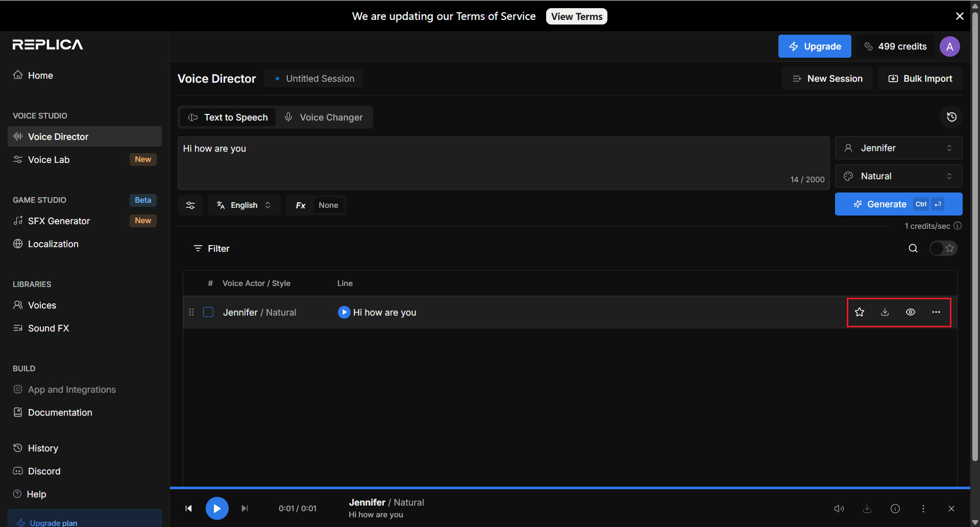
Task: Click the search magnifier icon
Action: pyautogui.click(x=913, y=248)
